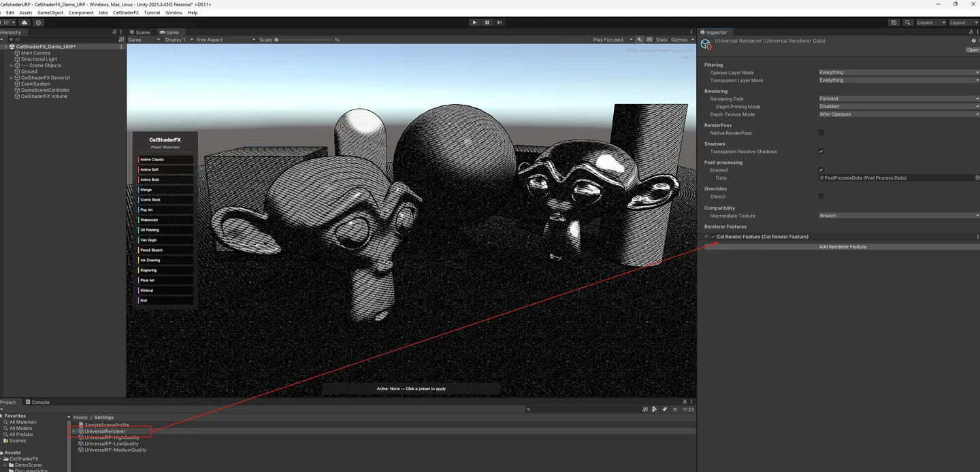Open Undo History icon in top toolbar
This screenshot has height=472, width=980.
(x=894, y=22)
